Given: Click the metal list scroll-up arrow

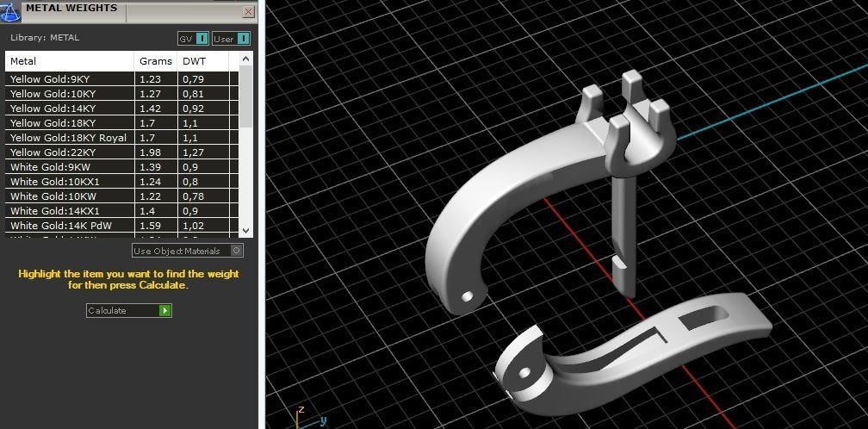Looking at the screenshot, I should (246, 58).
